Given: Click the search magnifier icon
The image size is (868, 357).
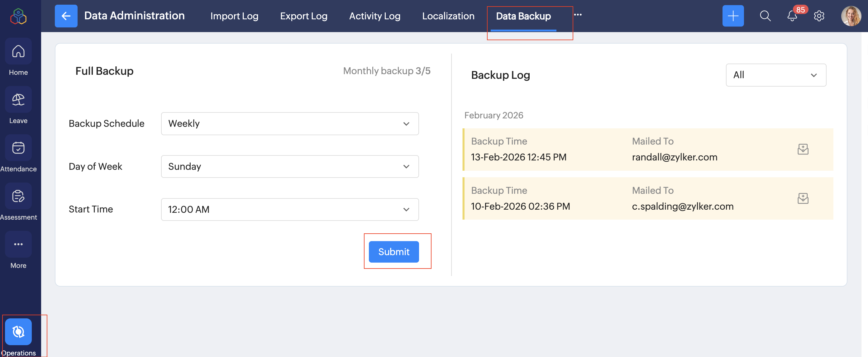Looking at the screenshot, I should tap(765, 16).
